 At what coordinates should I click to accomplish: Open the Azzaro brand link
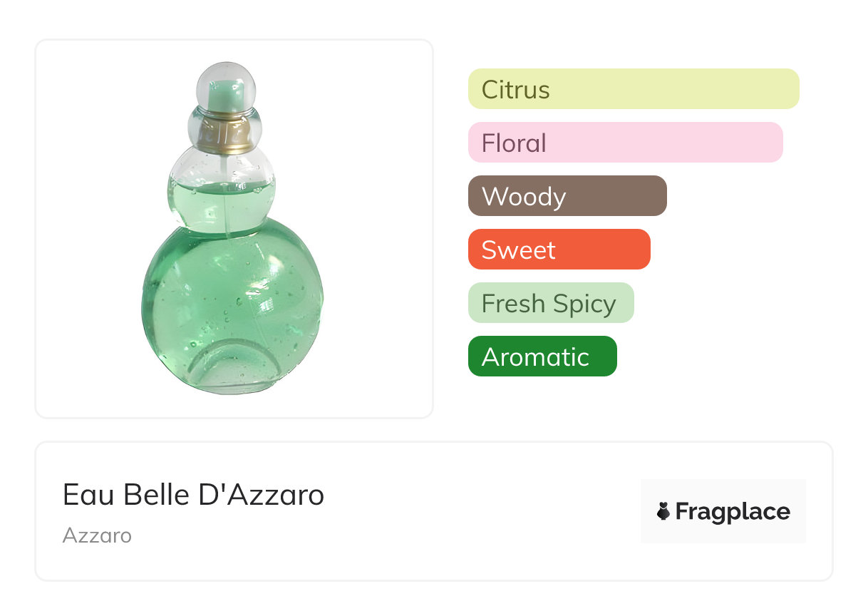click(x=97, y=535)
